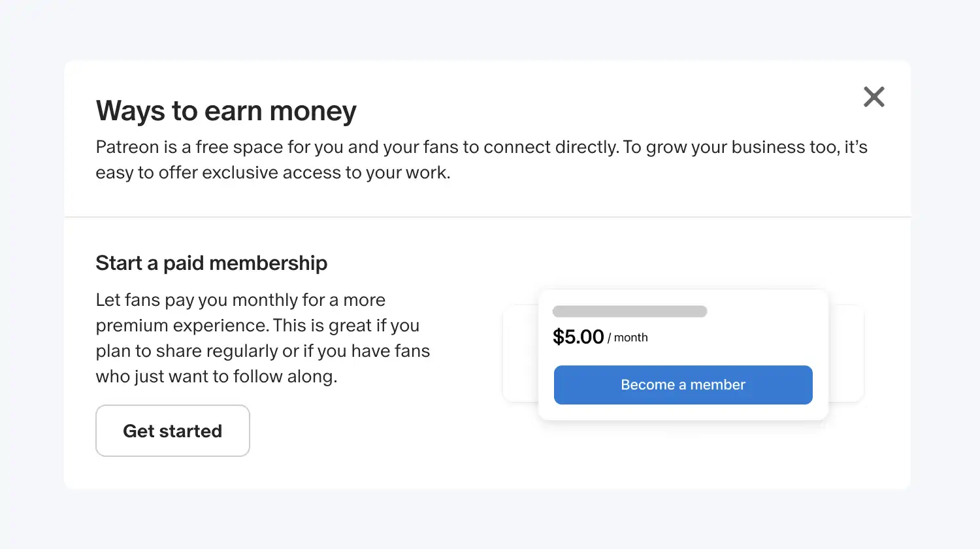Close the Ways to earn money modal

tap(874, 96)
